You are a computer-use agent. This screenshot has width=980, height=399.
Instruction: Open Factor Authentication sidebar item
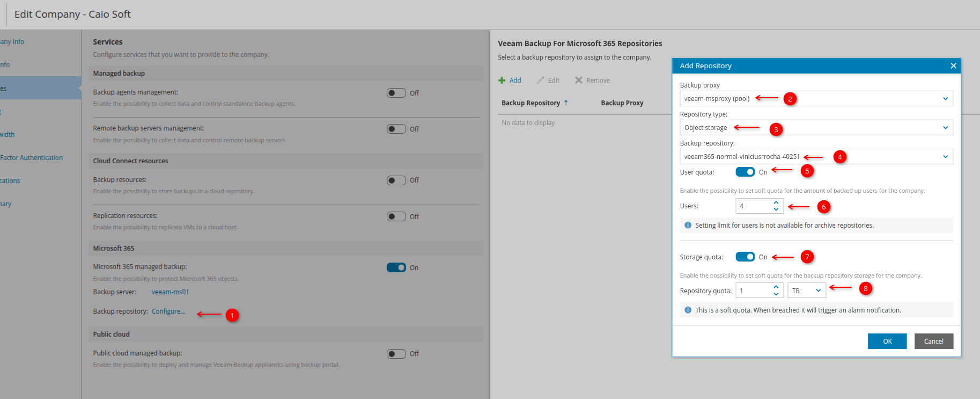[x=31, y=158]
